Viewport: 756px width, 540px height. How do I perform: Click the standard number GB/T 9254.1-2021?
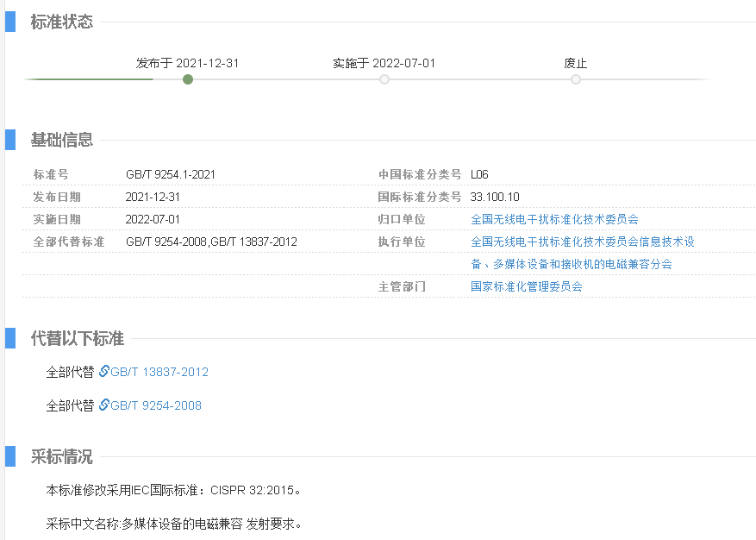(172, 174)
